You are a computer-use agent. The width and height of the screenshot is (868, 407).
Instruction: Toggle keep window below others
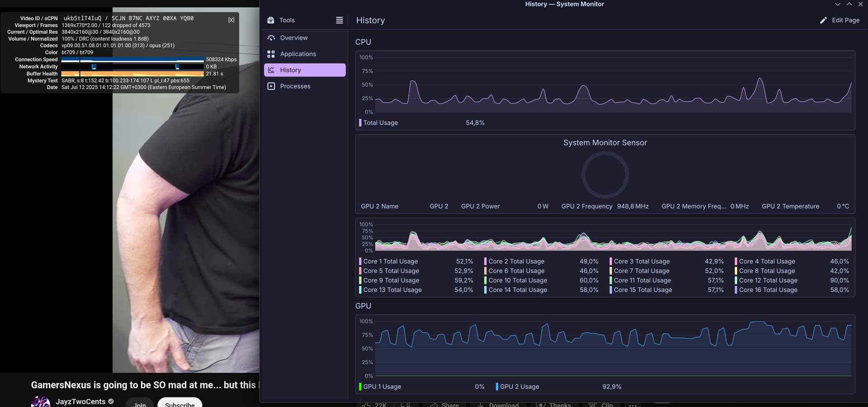pos(838,4)
